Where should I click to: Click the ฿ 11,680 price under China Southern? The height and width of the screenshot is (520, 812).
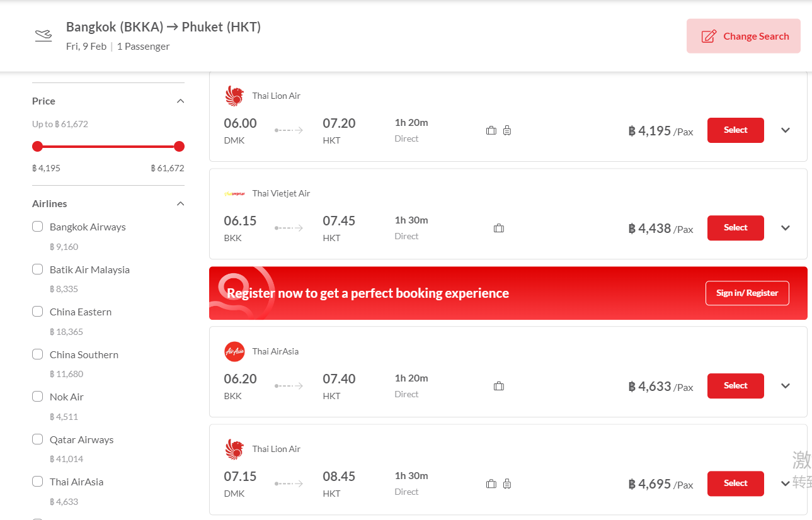[67, 374]
